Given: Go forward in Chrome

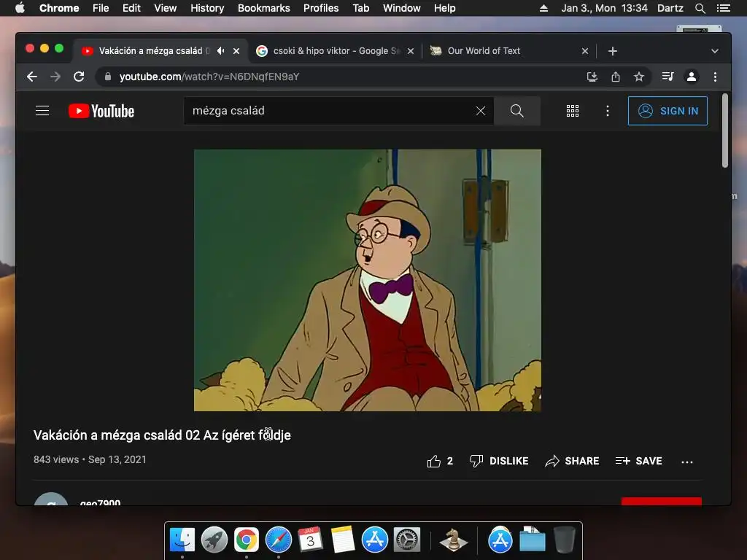Looking at the screenshot, I should pos(55,77).
